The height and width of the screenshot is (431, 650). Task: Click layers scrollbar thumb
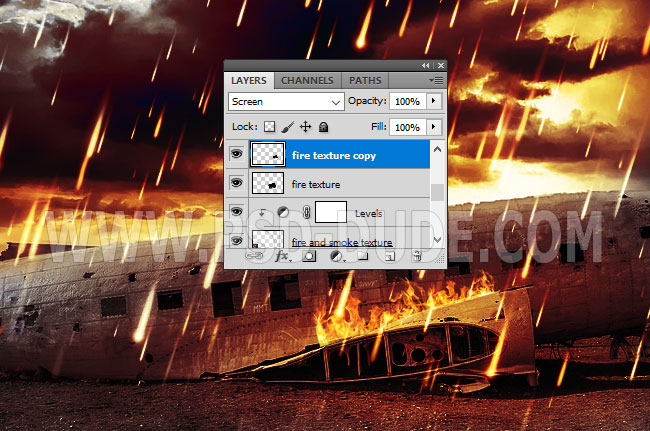coord(437,192)
